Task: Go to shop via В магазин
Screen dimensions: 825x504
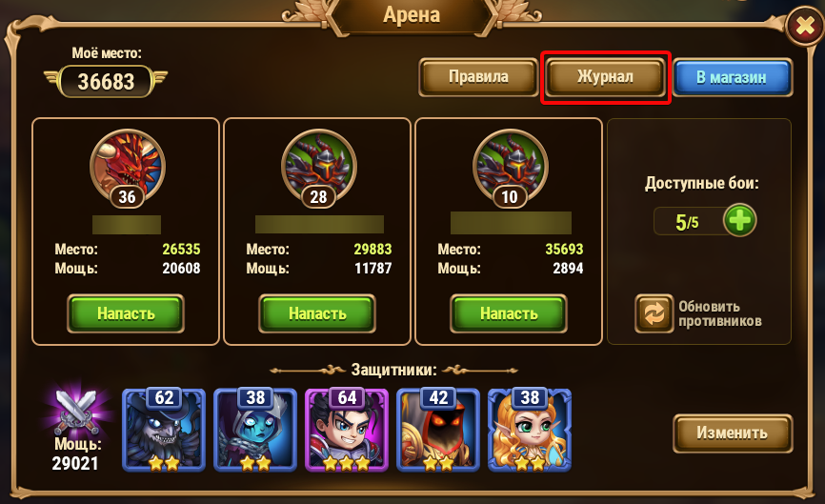Action: [732, 77]
